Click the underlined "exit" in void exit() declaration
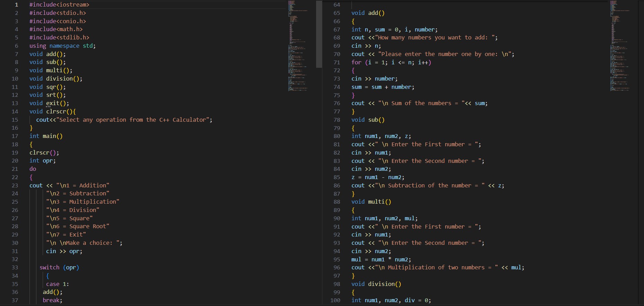 53,103
